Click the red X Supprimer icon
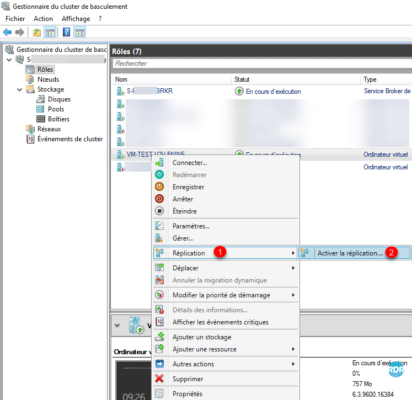 [x=160, y=379]
